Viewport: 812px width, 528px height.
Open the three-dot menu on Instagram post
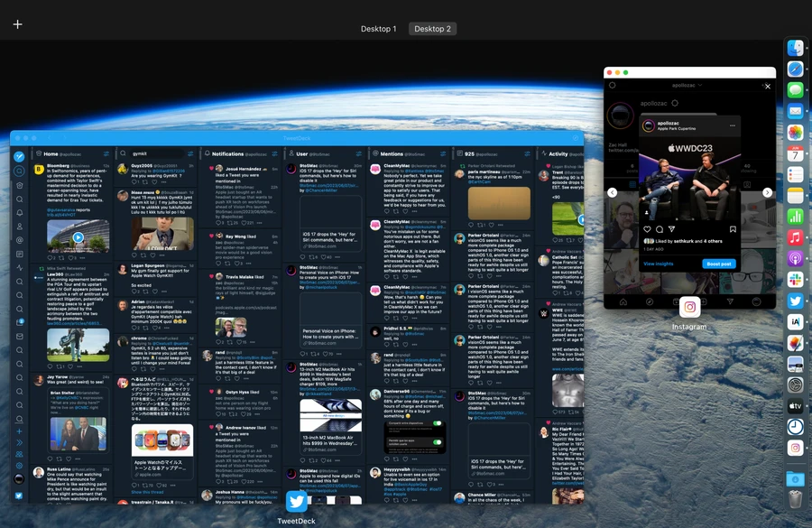point(733,125)
